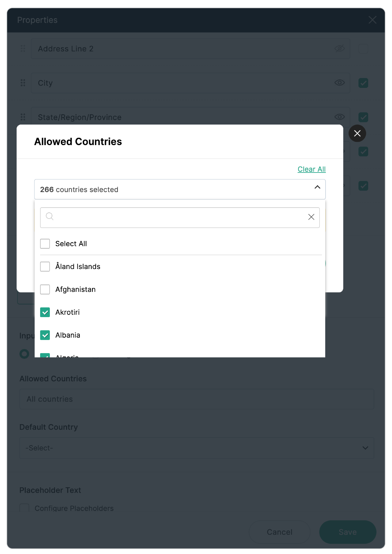
Task: Clear the search field with the X icon
Action: [311, 217]
